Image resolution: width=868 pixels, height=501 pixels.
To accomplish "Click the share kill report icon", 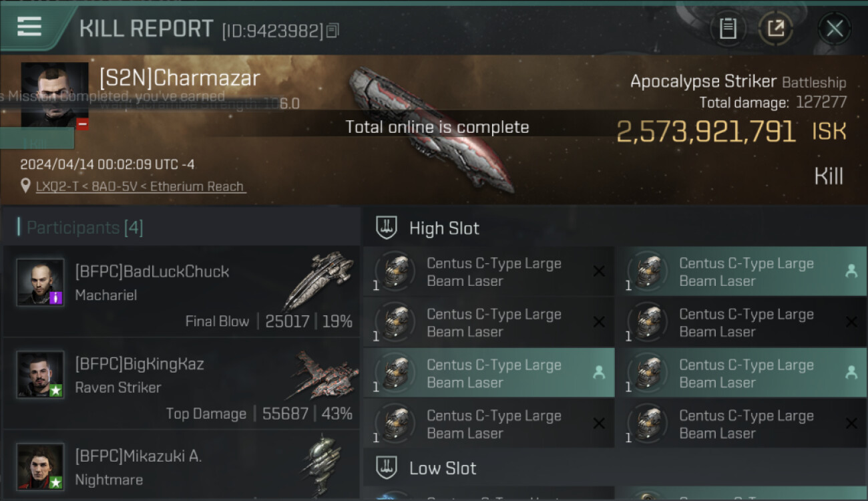I will point(775,29).
